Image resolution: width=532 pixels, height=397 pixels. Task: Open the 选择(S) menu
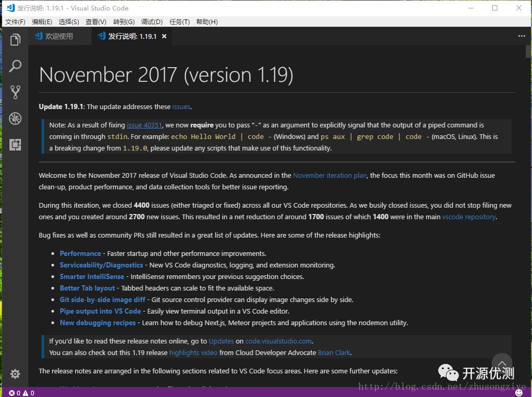coord(69,22)
